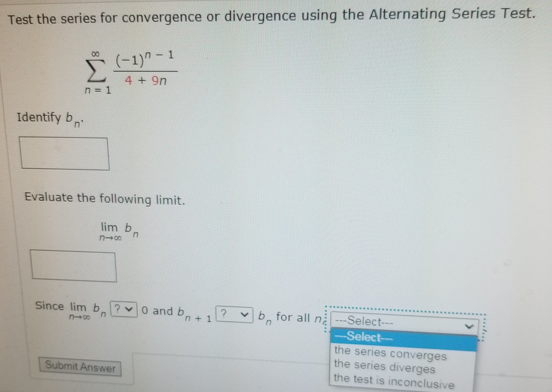
Task: Click the answer box for the limit evaluation
Action: click(74, 266)
